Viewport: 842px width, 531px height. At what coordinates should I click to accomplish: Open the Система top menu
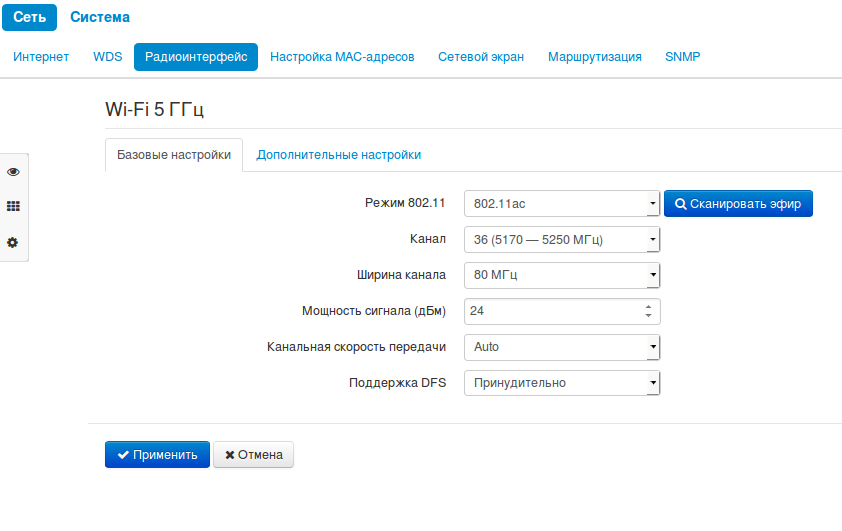[x=100, y=17]
